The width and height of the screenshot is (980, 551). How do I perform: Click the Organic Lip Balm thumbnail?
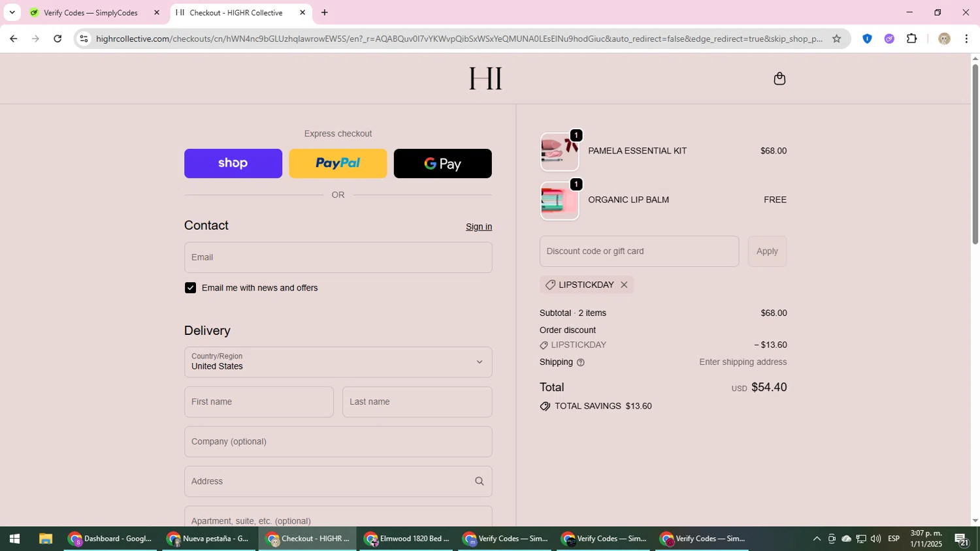[559, 201]
